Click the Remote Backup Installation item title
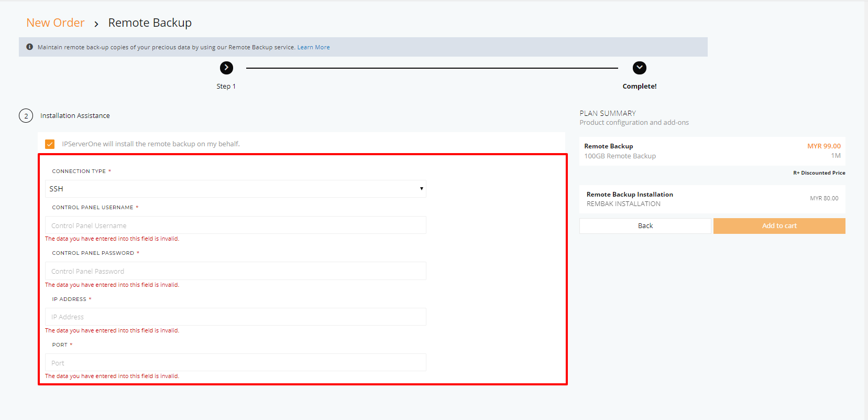Screen dimensions: 868x420 [630, 195]
